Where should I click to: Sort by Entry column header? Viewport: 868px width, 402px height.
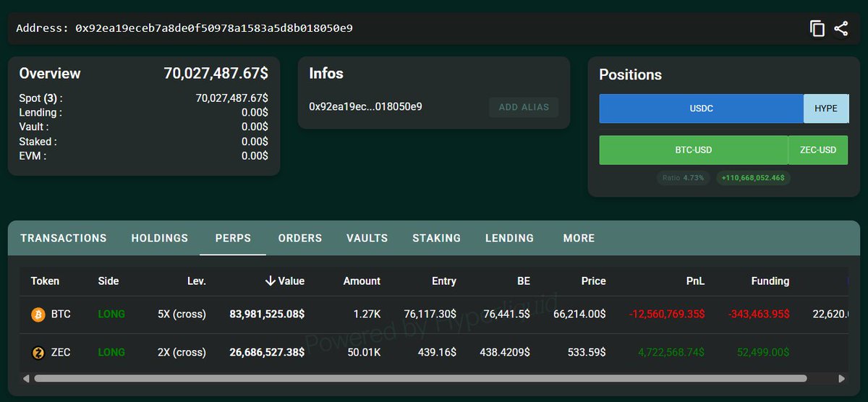click(444, 281)
